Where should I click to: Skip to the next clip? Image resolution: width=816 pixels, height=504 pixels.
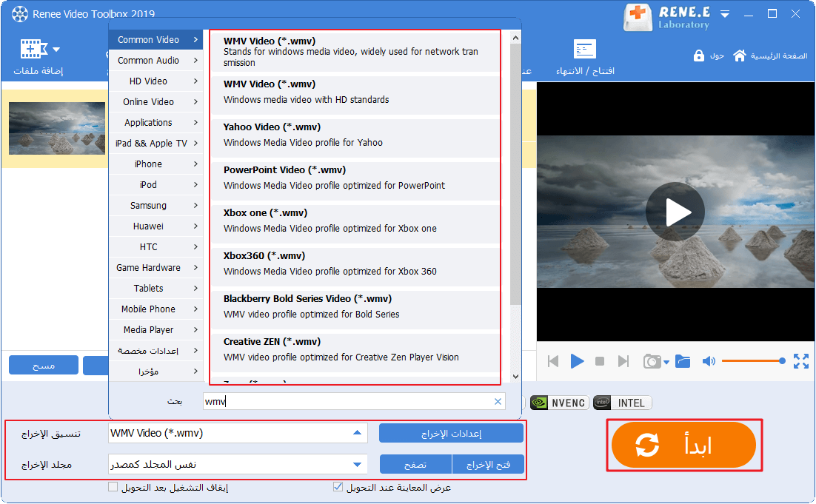623,361
